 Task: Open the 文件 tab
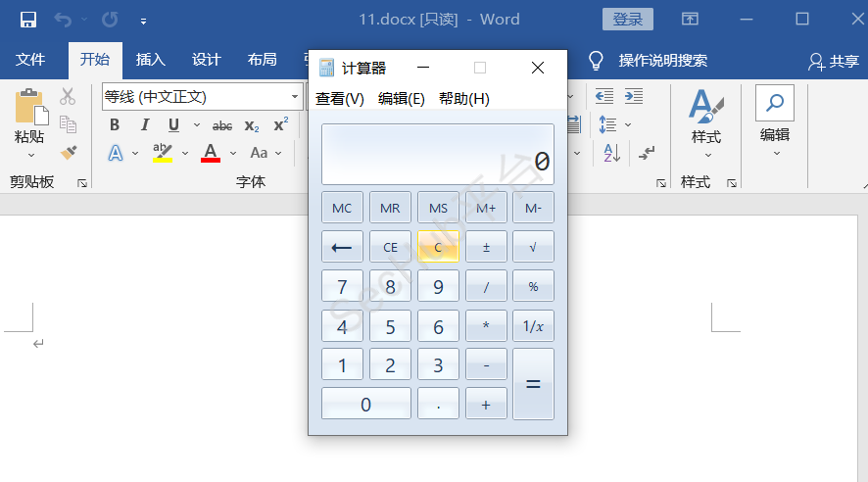30,59
